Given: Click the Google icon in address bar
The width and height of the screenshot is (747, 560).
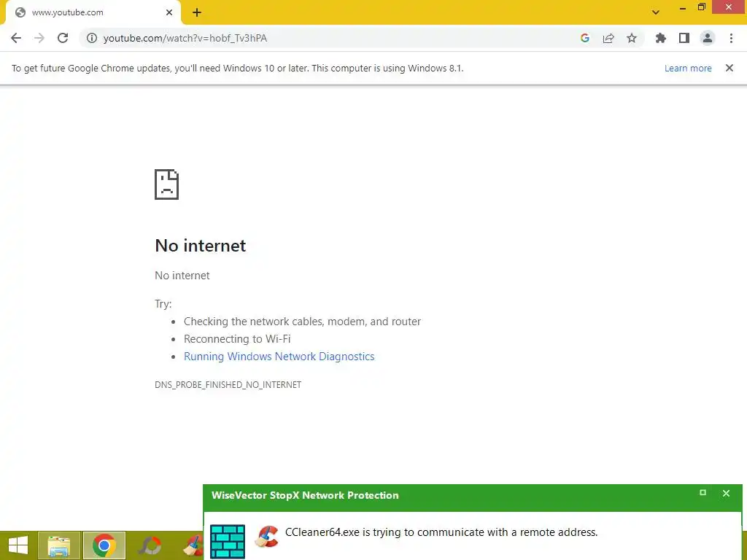Looking at the screenshot, I should (585, 38).
